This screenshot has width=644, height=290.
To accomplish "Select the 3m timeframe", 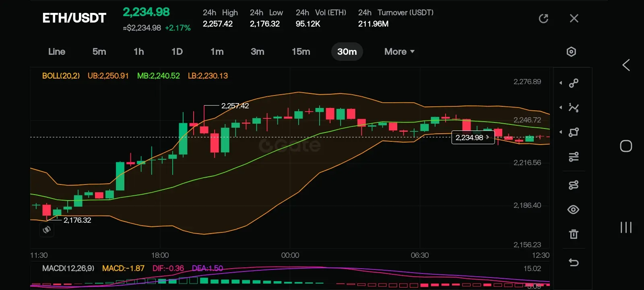I will [x=258, y=52].
